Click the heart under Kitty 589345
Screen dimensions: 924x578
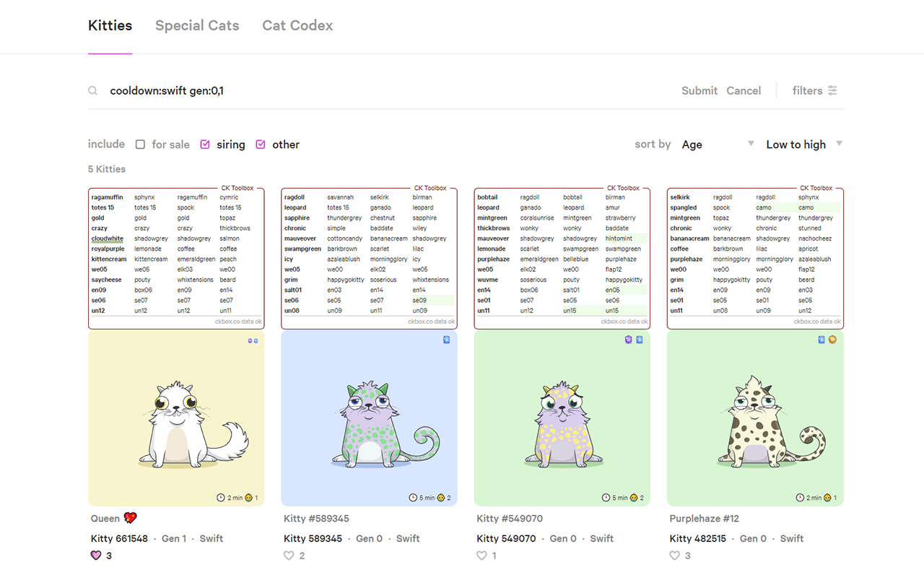[x=289, y=556]
